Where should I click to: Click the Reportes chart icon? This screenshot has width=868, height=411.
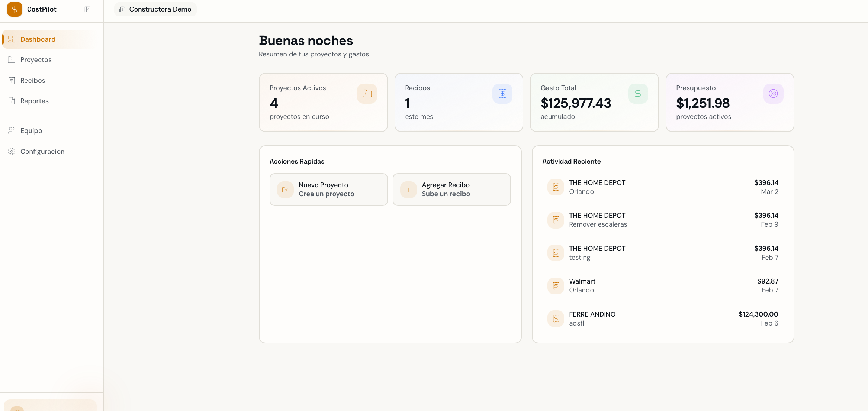click(12, 101)
